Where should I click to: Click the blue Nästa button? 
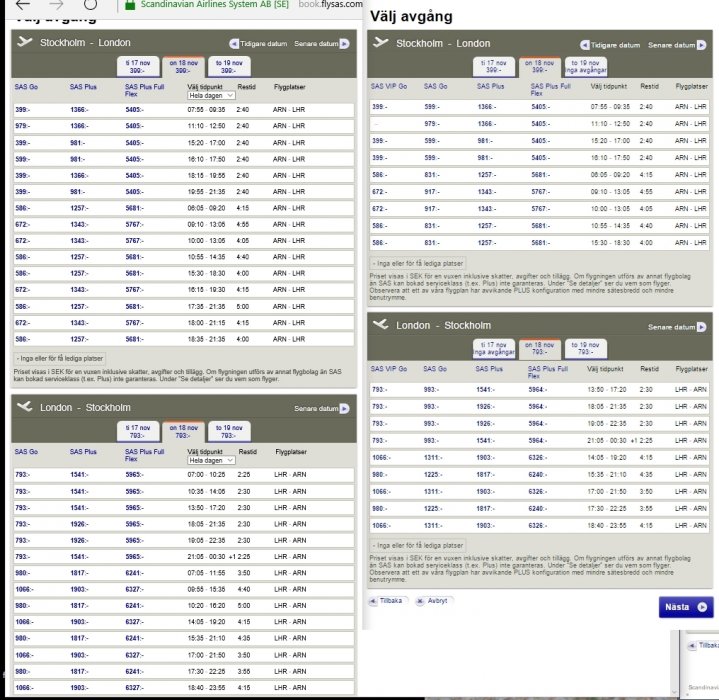coord(686,607)
